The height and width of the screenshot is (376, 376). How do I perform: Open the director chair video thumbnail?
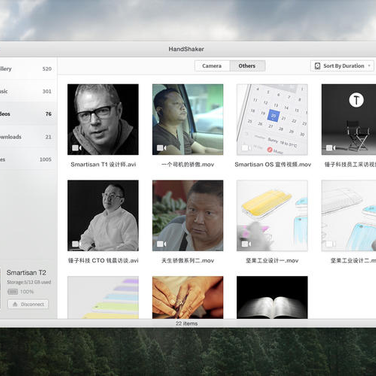[349, 119]
